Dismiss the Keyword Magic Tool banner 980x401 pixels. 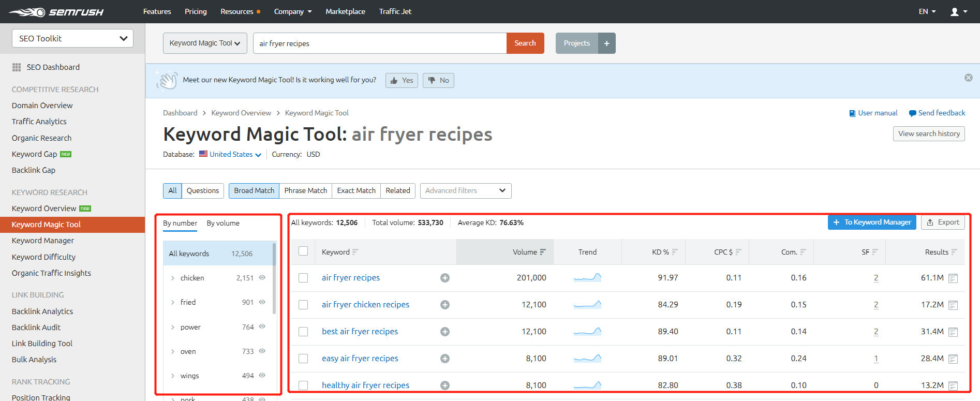pos(968,78)
